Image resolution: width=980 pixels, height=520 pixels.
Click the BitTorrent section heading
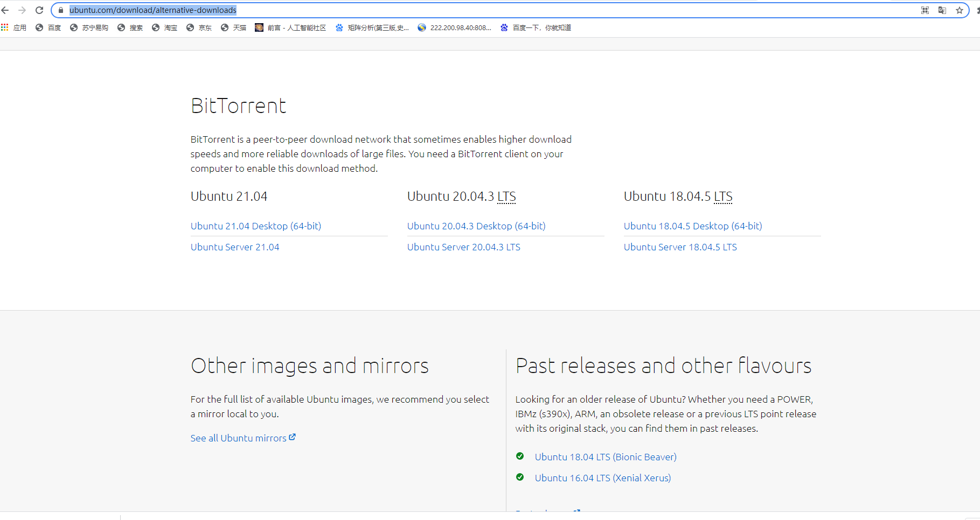(x=239, y=106)
